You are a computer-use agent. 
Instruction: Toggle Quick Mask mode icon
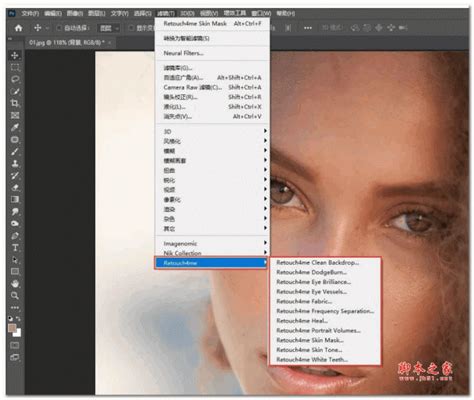point(15,345)
